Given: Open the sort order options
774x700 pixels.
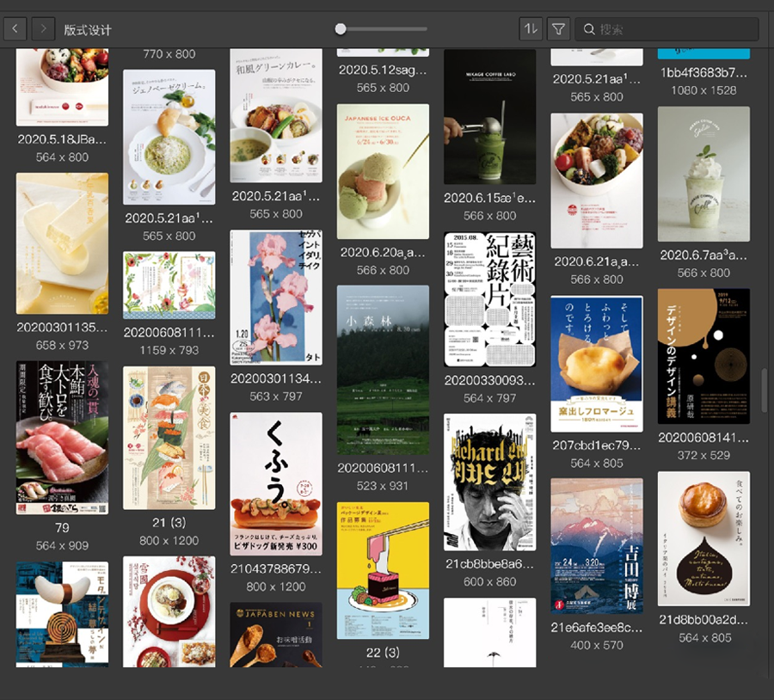Looking at the screenshot, I should 531,29.
